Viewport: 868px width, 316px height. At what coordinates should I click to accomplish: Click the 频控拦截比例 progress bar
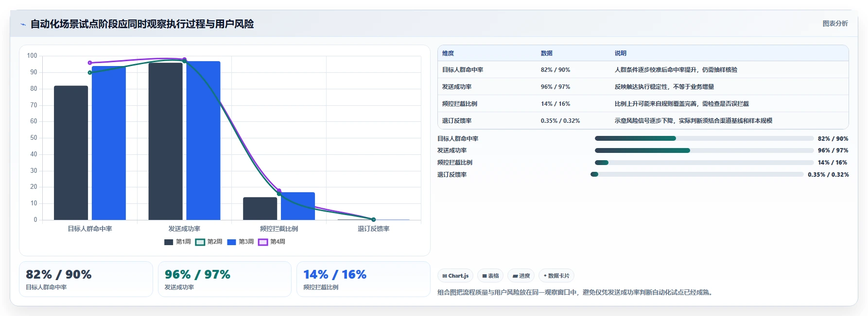(704, 163)
